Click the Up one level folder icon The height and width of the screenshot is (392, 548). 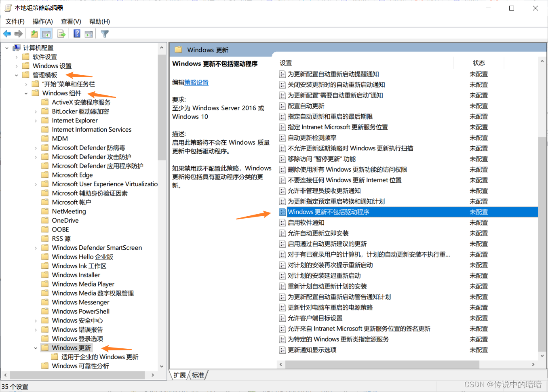34,34
